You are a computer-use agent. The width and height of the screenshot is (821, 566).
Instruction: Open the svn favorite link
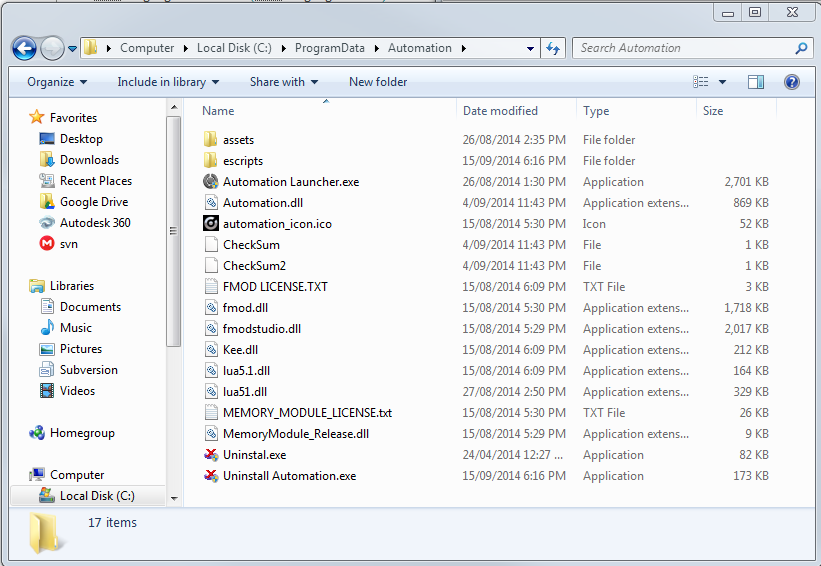pyautogui.click(x=69, y=244)
